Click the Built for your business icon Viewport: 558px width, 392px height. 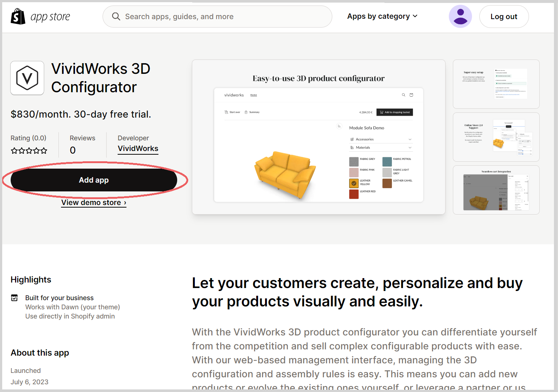14,298
